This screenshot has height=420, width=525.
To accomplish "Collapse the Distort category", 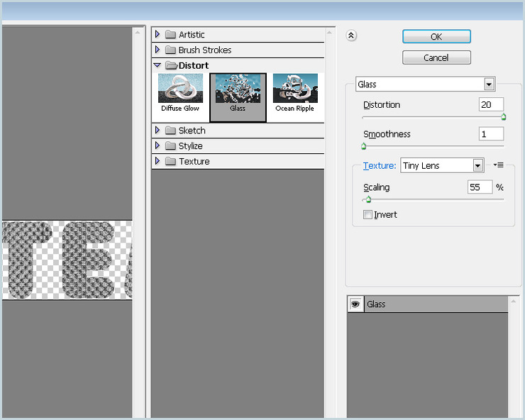I will (x=157, y=65).
